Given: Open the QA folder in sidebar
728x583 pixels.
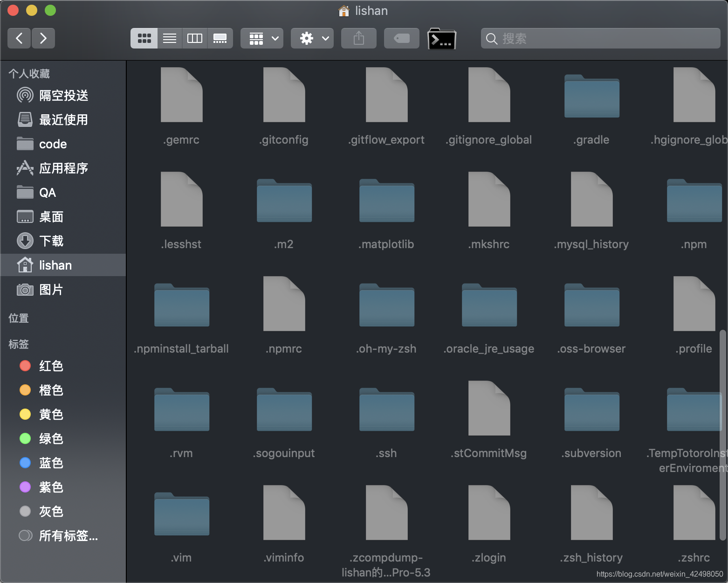Looking at the screenshot, I should pos(63,193).
